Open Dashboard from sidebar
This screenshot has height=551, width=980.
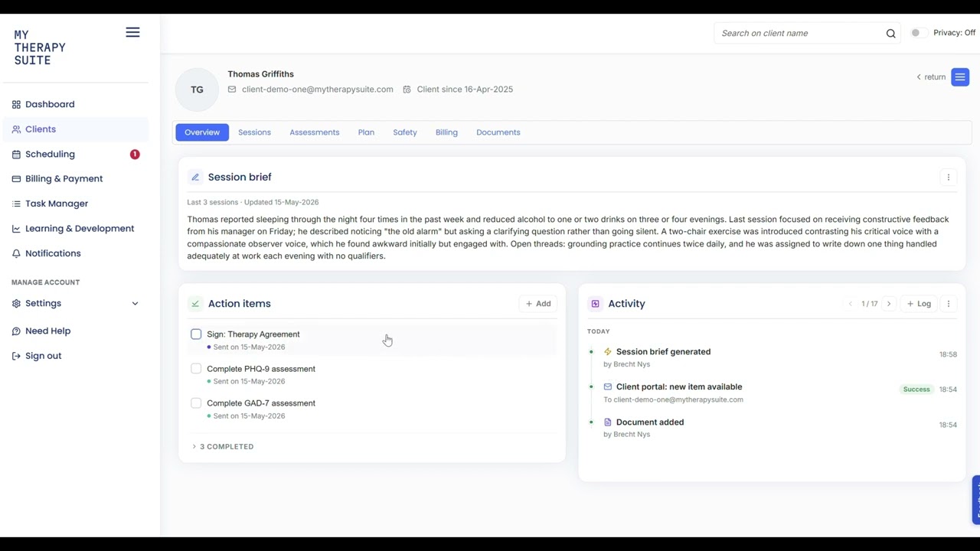click(x=50, y=105)
